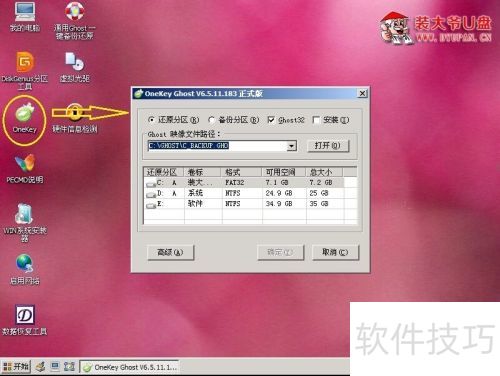The width and height of the screenshot is (500, 376).
Task: Select the backup partition radio button
Action: coord(211,120)
